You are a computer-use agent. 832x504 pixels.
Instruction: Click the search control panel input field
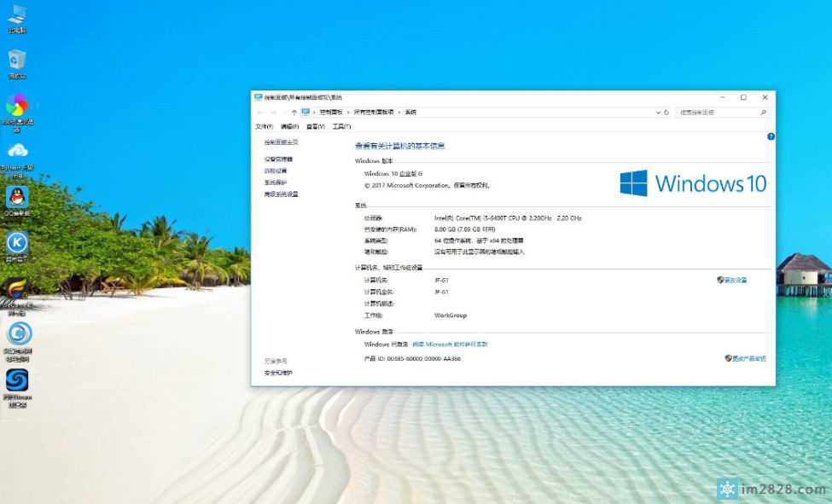pos(717,113)
